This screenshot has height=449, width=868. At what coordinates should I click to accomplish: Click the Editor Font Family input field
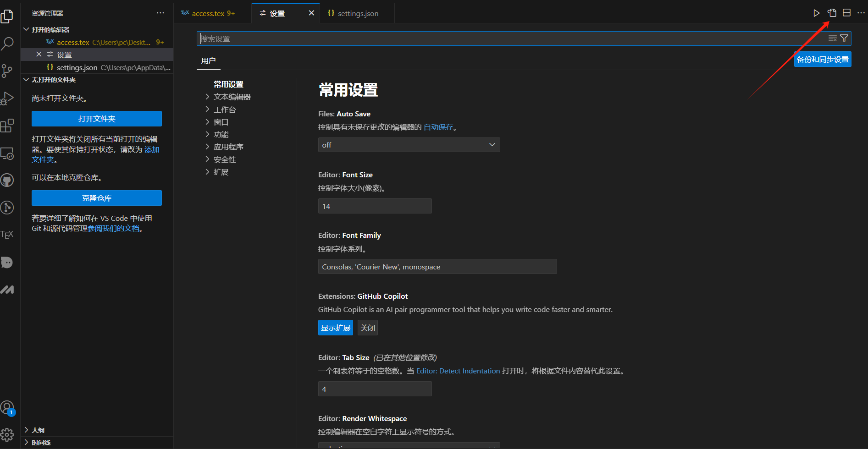pyautogui.click(x=437, y=267)
